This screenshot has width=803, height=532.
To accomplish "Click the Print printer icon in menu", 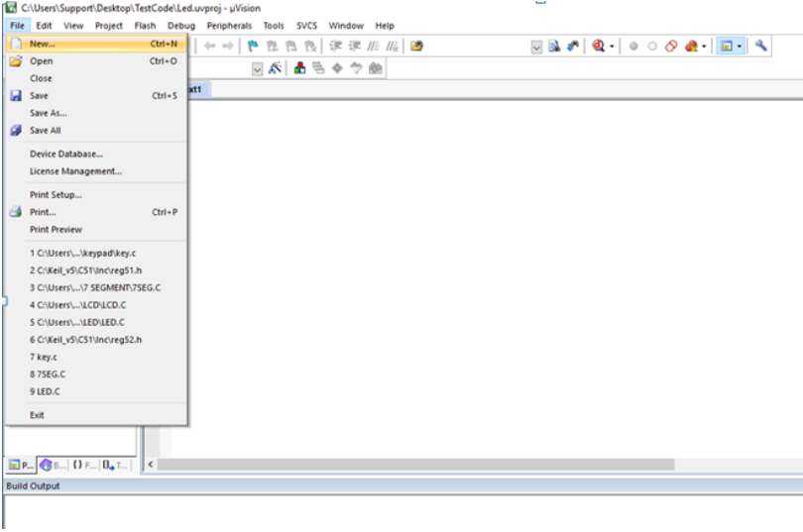I will 16,212.
